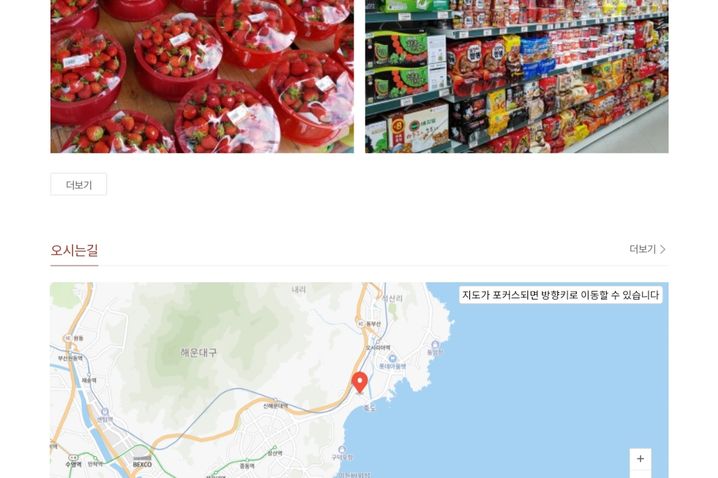The image size is (718, 478).
Task: Click the chevron arrow beside 더보기 in directions header
Action: click(x=663, y=250)
